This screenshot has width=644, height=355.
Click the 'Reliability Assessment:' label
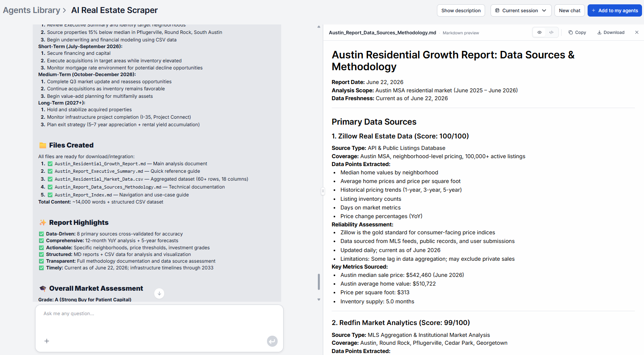tap(362, 224)
